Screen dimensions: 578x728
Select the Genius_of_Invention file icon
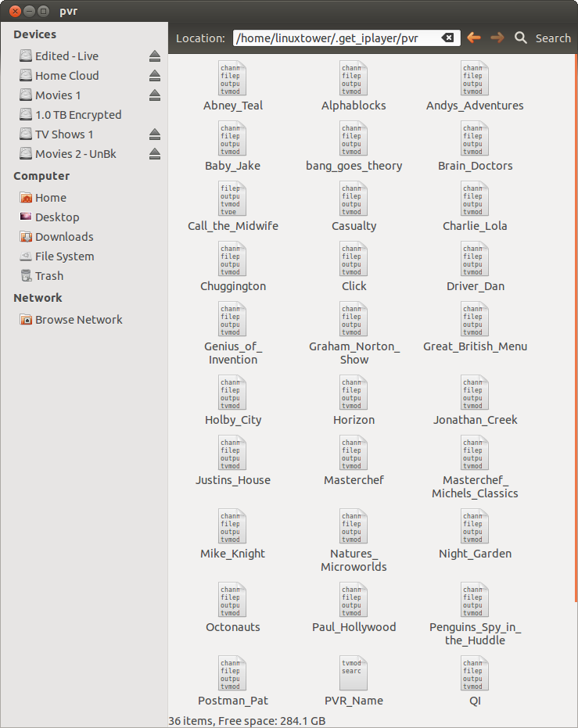click(x=232, y=319)
